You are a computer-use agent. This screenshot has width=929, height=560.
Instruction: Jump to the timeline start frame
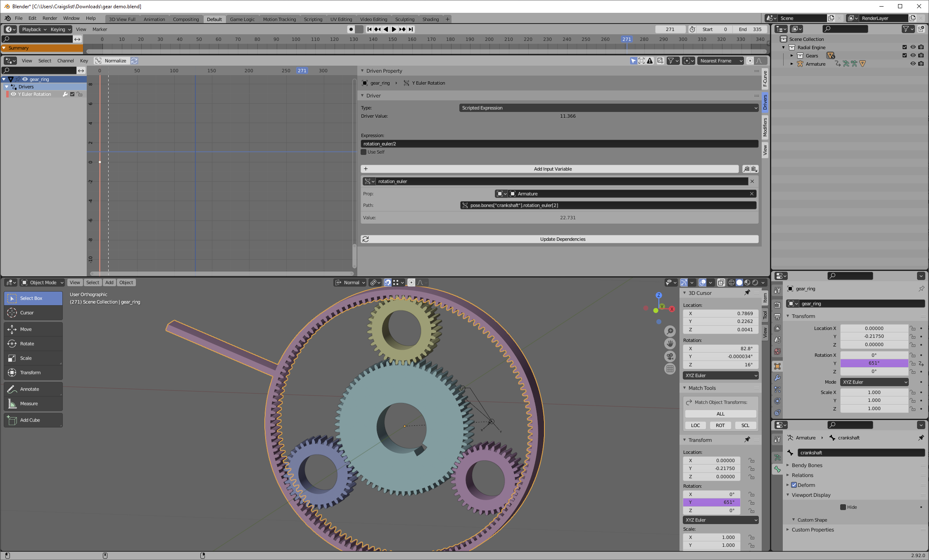pyautogui.click(x=369, y=29)
